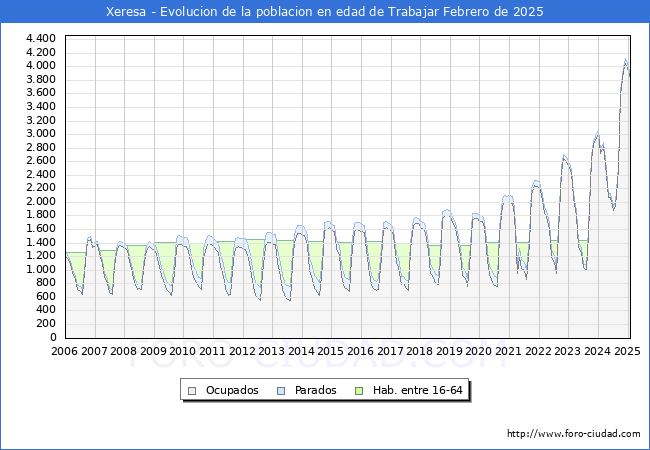This screenshot has width=650, height=450.
Task: Click the 4.000 y-axis label
Action: pyautogui.click(x=41, y=65)
